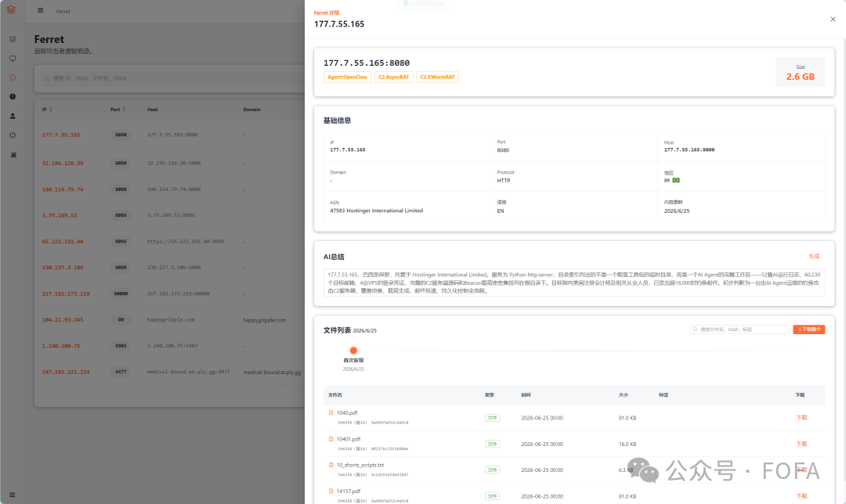Open the exclamation alert icon in the sidebar
The width and height of the screenshot is (846, 504).
[x=13, y=96]
